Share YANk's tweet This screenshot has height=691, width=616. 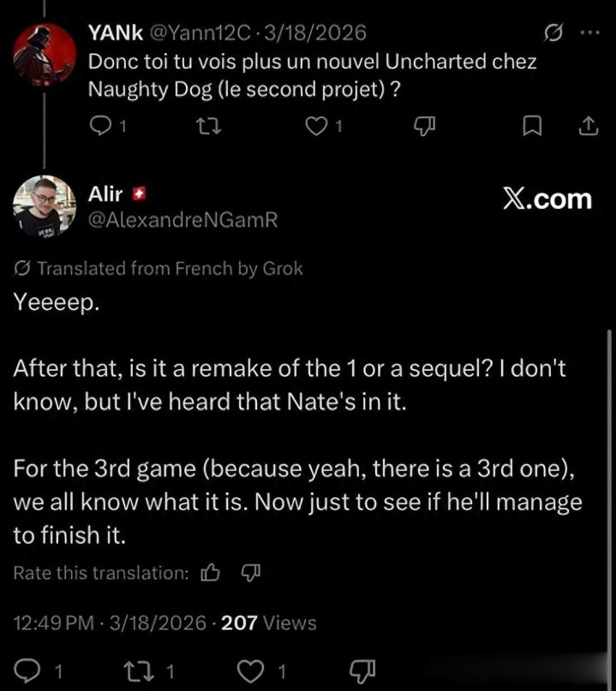click(589, 127)
